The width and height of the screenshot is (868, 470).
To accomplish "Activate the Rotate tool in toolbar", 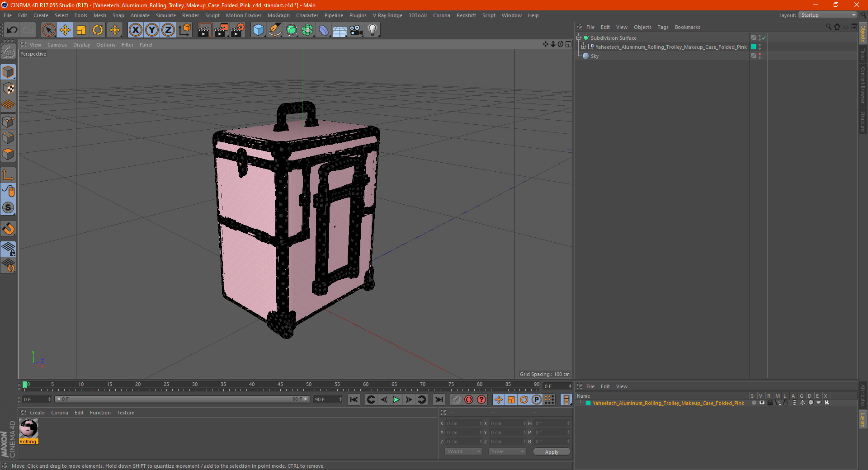I will [98, 30].
